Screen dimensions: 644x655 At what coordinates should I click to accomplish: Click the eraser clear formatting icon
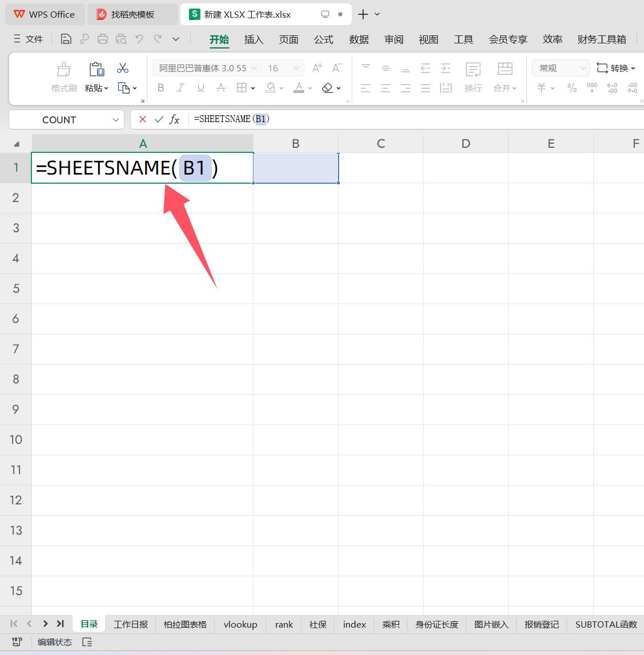tap(327, 88)
